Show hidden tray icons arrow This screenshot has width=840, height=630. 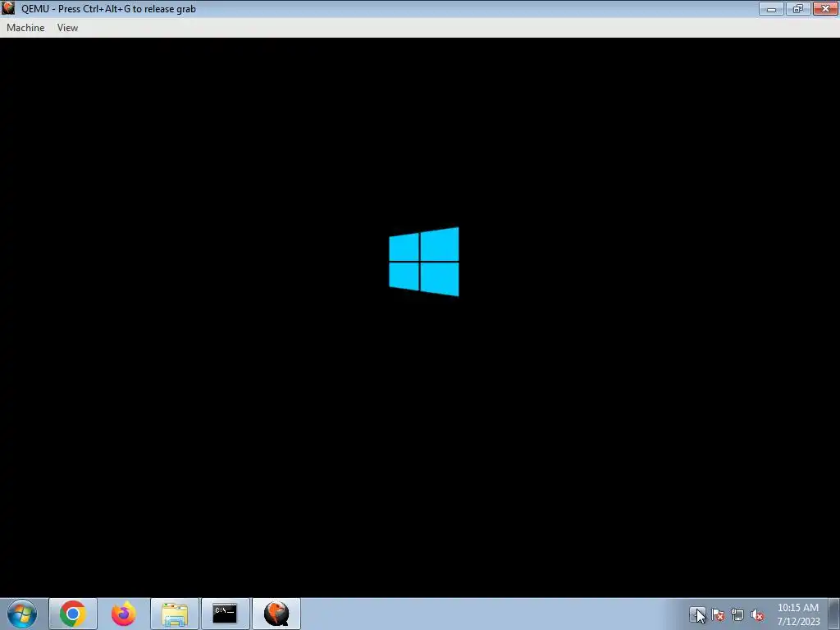click(x=697, y=614)
